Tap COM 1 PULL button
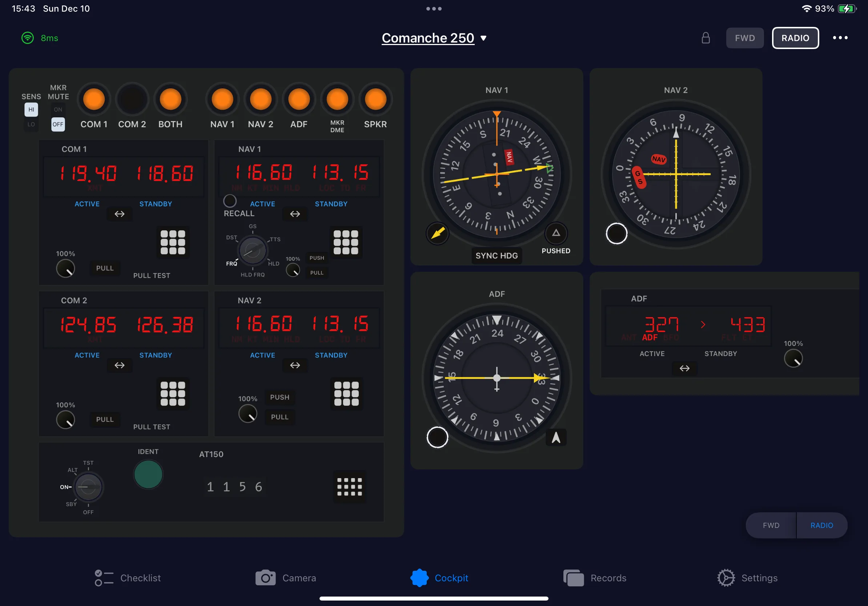The image size is (868, 606). [105, 268]
